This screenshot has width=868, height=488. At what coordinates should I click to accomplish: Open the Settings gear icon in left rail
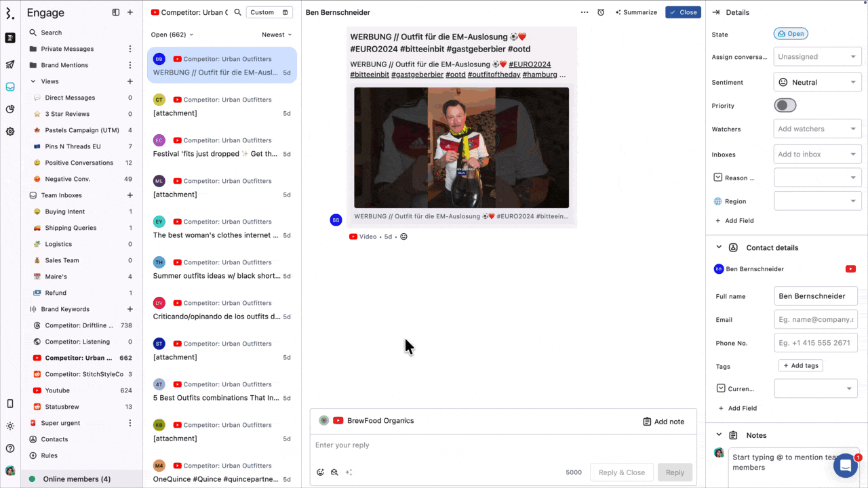pos(10,131)
